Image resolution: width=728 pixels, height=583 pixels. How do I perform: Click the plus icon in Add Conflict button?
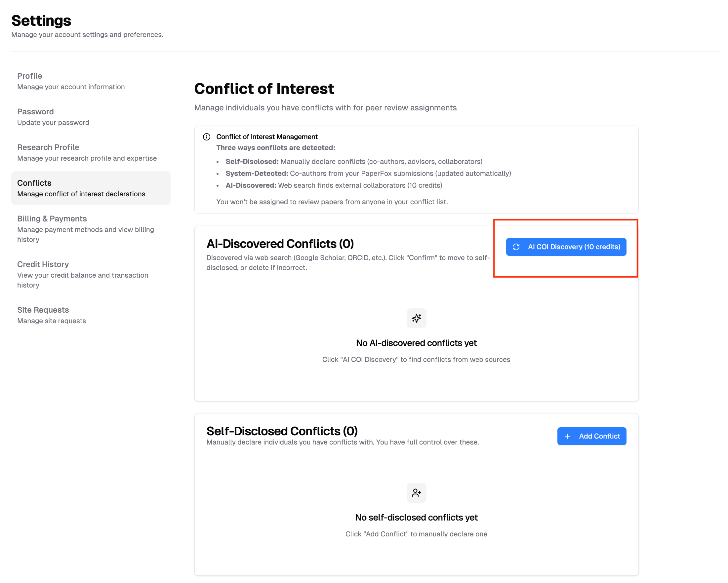[567, 436]
